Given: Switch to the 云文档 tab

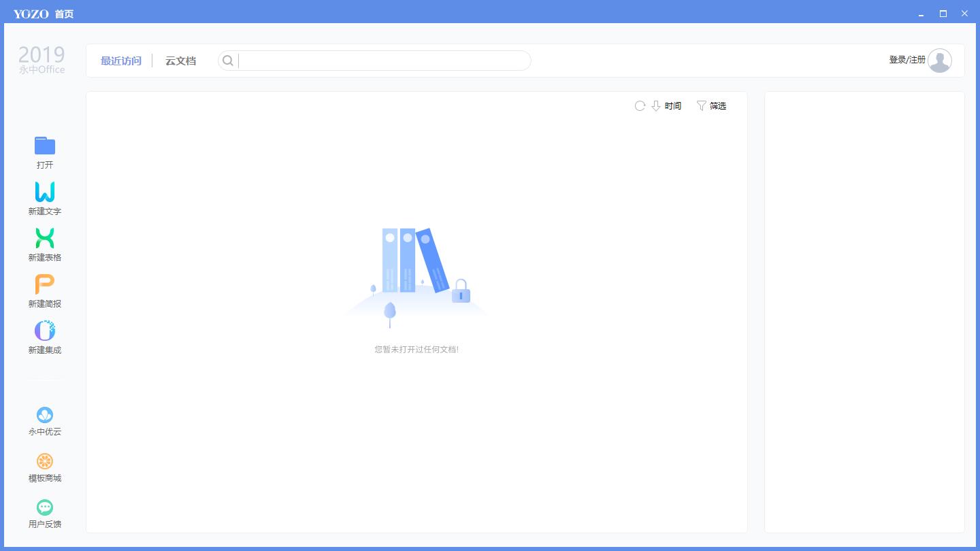Looking at the screenshot, I should click(x=180, y=61).
